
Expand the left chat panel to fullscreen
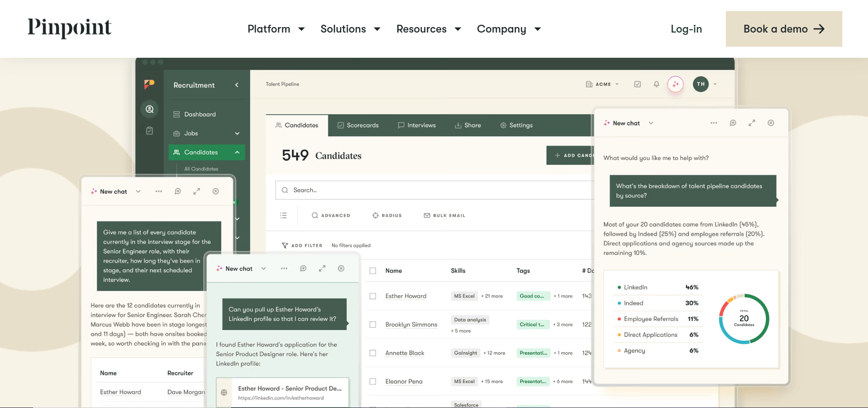point(197,191)
